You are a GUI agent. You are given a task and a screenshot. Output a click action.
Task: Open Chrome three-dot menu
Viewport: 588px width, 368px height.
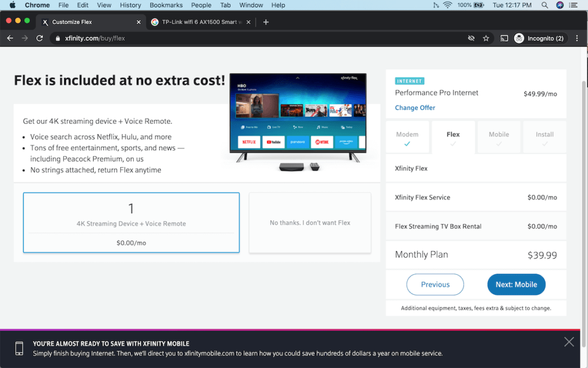pyautogui.click(x=577, y=39)
